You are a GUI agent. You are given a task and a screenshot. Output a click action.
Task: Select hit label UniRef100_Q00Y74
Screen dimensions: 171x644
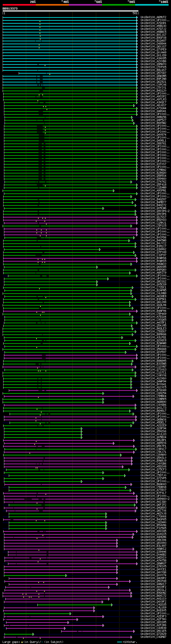[x=153, y=575]
